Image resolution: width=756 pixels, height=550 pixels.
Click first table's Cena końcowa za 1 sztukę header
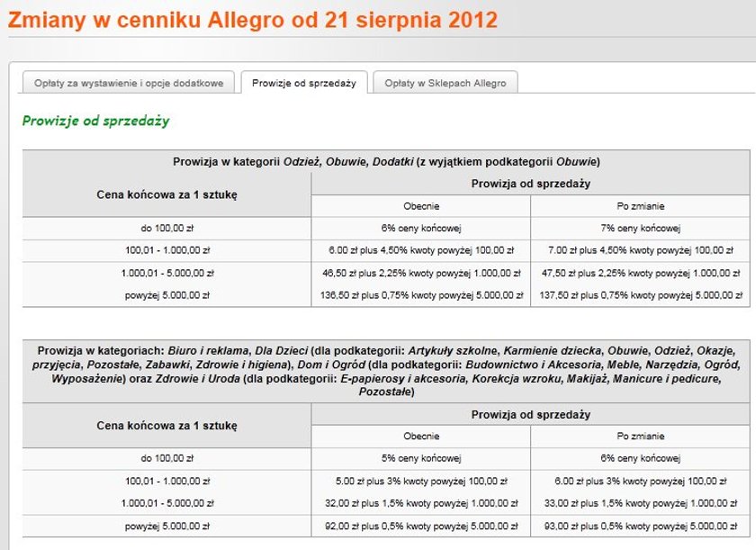click(166, 194)
